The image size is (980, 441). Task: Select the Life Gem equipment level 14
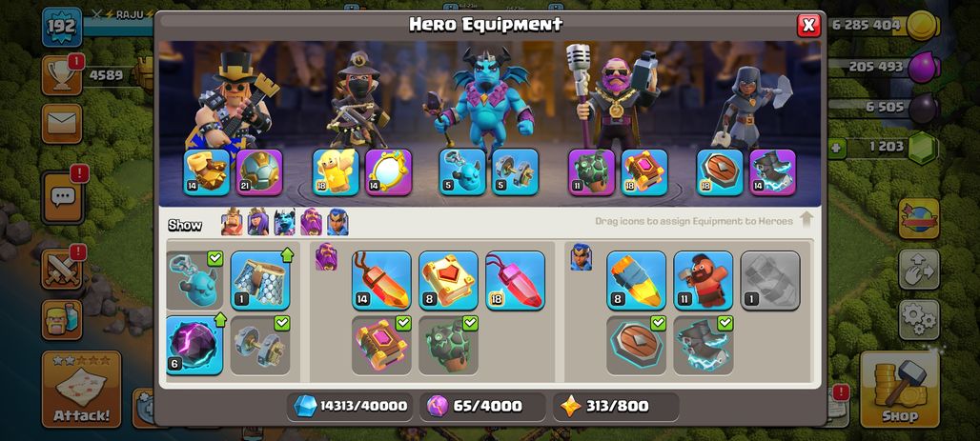[381, 280]
